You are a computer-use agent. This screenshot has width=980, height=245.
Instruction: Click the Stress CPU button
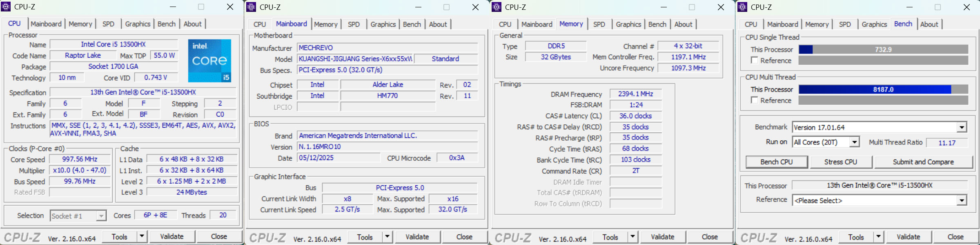click(841, 162)
